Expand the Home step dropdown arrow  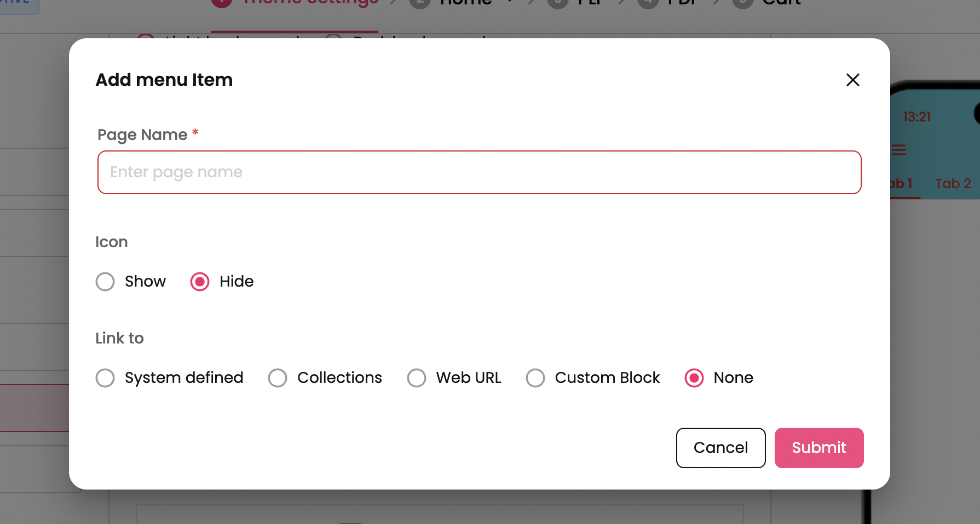click(x=510, y=2)
